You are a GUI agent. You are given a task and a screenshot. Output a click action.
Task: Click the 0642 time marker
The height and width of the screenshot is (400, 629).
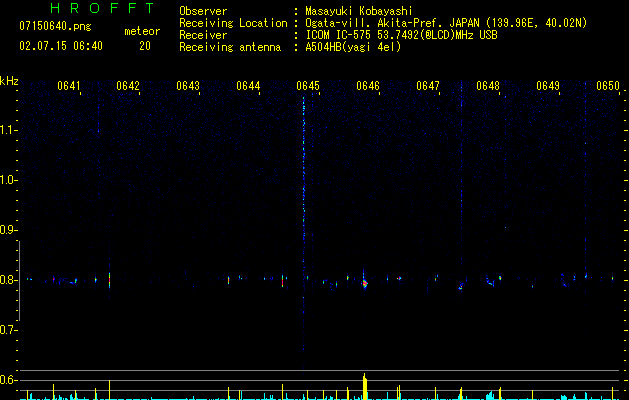[128, 86]
